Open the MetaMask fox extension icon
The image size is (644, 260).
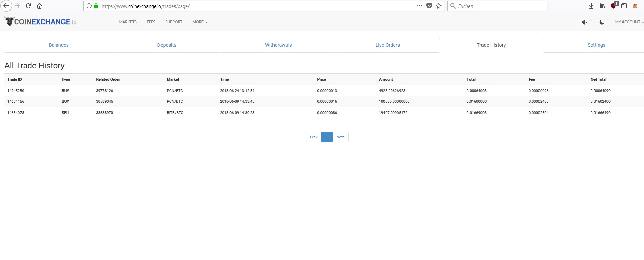(x=635, y=6)
